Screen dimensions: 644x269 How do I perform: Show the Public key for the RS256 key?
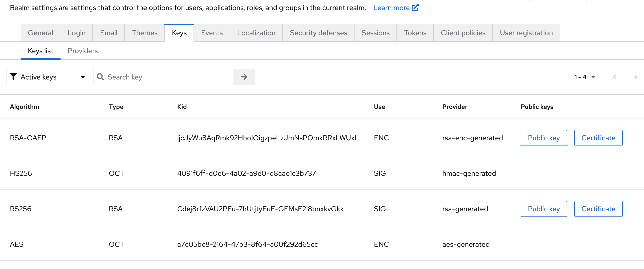(x=544, y=209)
